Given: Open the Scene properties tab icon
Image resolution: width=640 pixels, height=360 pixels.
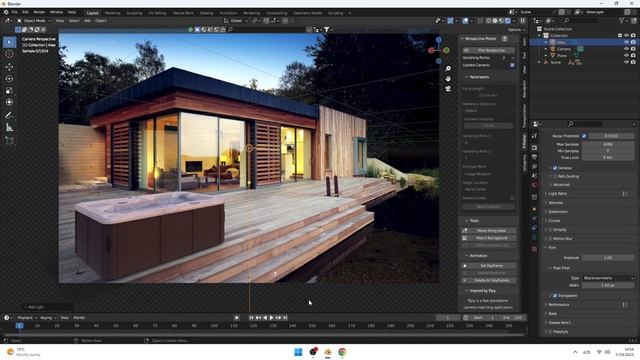Looking at the screenshot, I should (534, 176).
